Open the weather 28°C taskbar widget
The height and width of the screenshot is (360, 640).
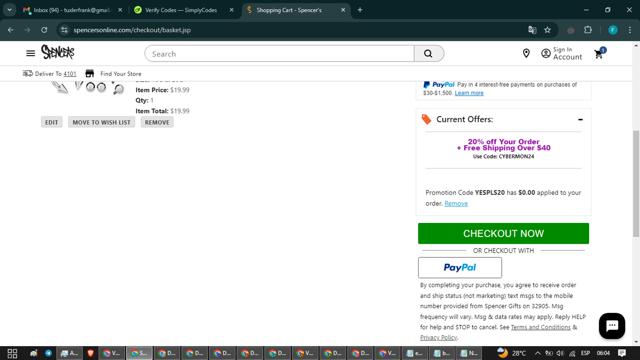pyautogui.click(x=511, y=353)
